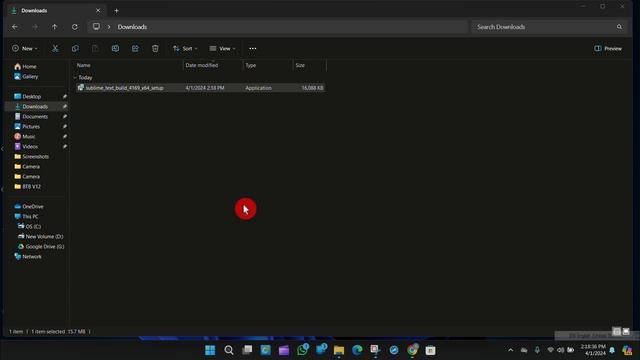The height and width of the screenshot is (360, 640).
Task: Open Google Chrome from the taskbar
Action: click(412, 350)
